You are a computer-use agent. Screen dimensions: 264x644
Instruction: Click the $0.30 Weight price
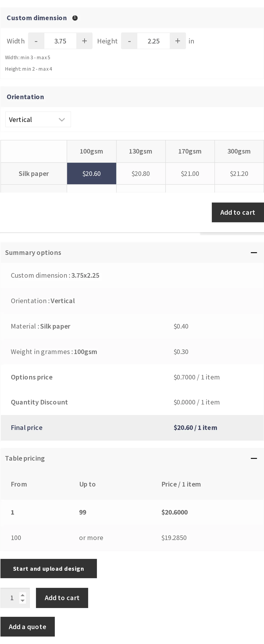point(181,352)
